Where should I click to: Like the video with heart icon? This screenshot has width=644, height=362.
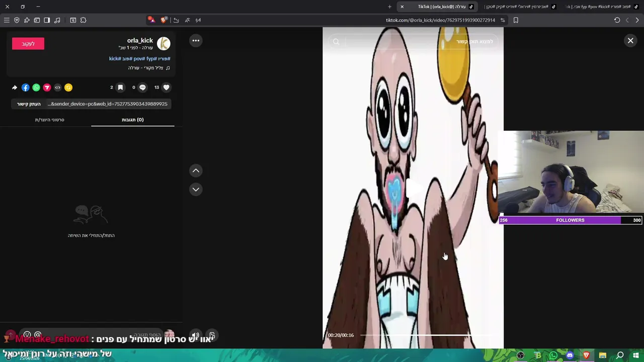coord(167,87)
